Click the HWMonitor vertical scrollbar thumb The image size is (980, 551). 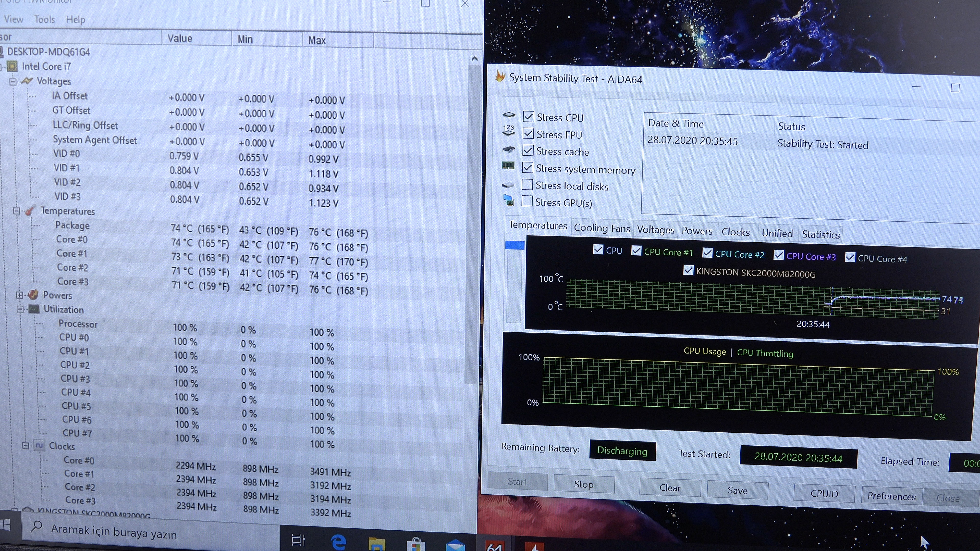click(x=472, y=224)
